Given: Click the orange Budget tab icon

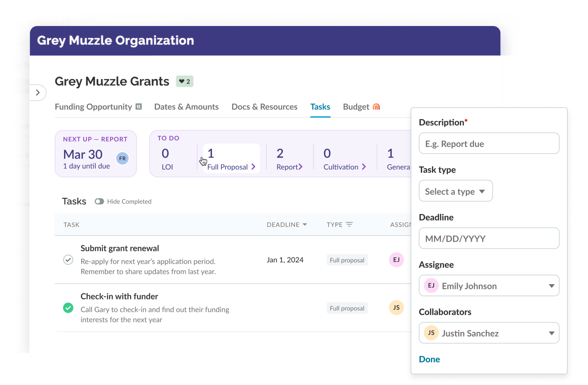Looking at the screenshot, I should (x=376, y=107).
